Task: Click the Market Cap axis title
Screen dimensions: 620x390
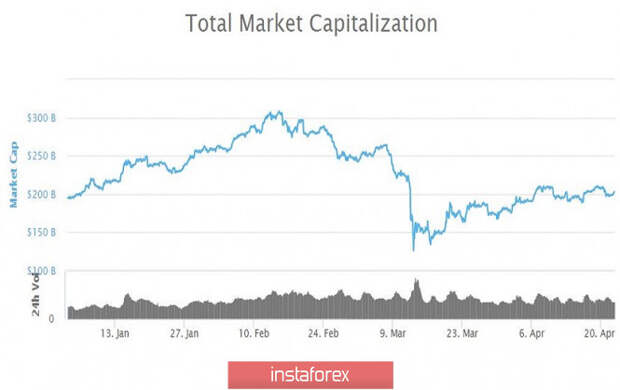Action: tap(13, 174)
